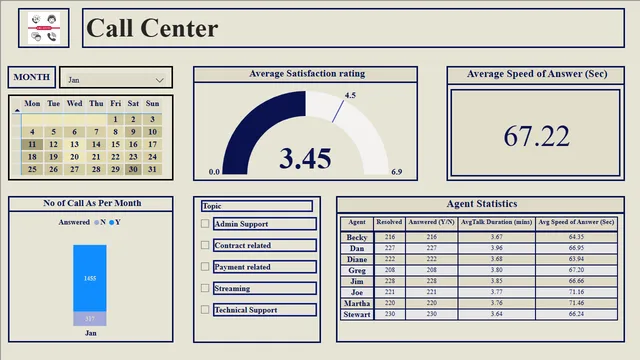Select calendar day 9

[x=133, y=132]
